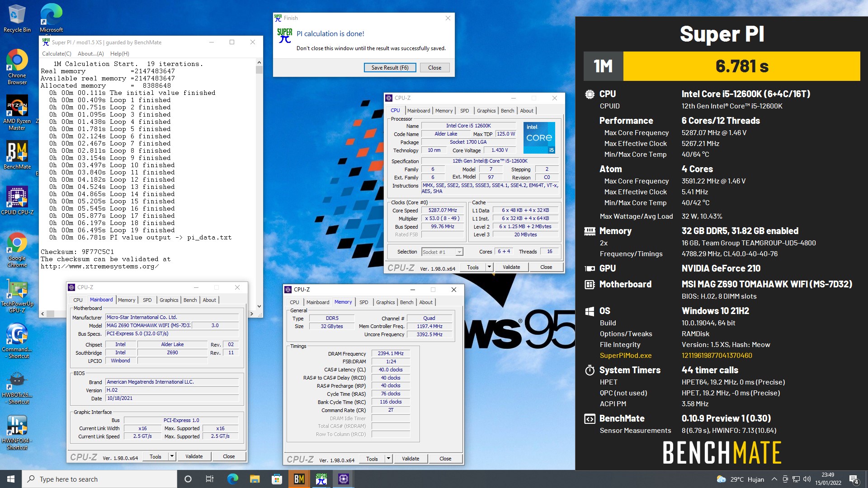Viewport: 868px width, 488px height.
Task: Click Super PI vertical scrollbar down arrow
Action: tap(259, 306)
